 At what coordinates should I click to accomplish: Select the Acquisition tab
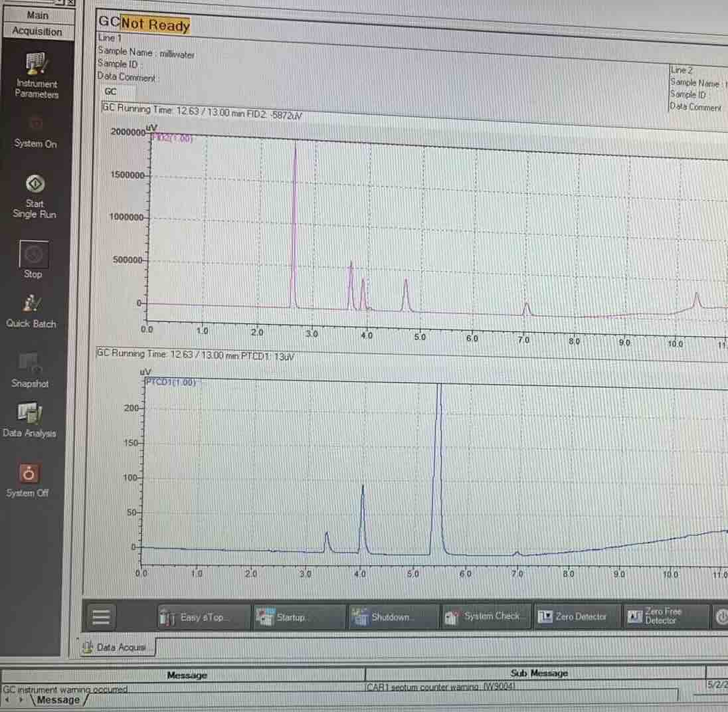point(37,31)
